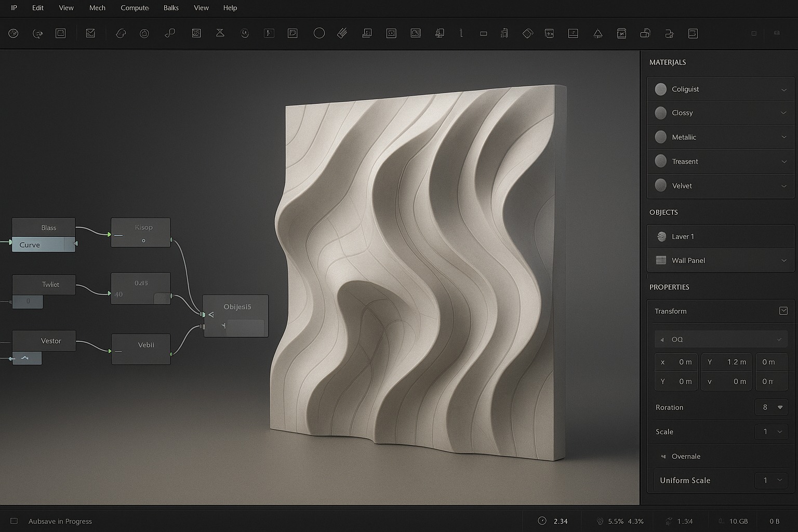The image size is (798, 532).
Task: Click the Layer 1 sphere icon
Action: (x=661, y=236)
